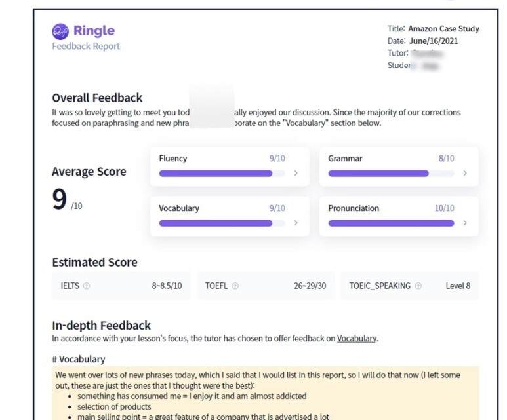
Task: Click the Pronunciation card label
Action: point(354,208)
